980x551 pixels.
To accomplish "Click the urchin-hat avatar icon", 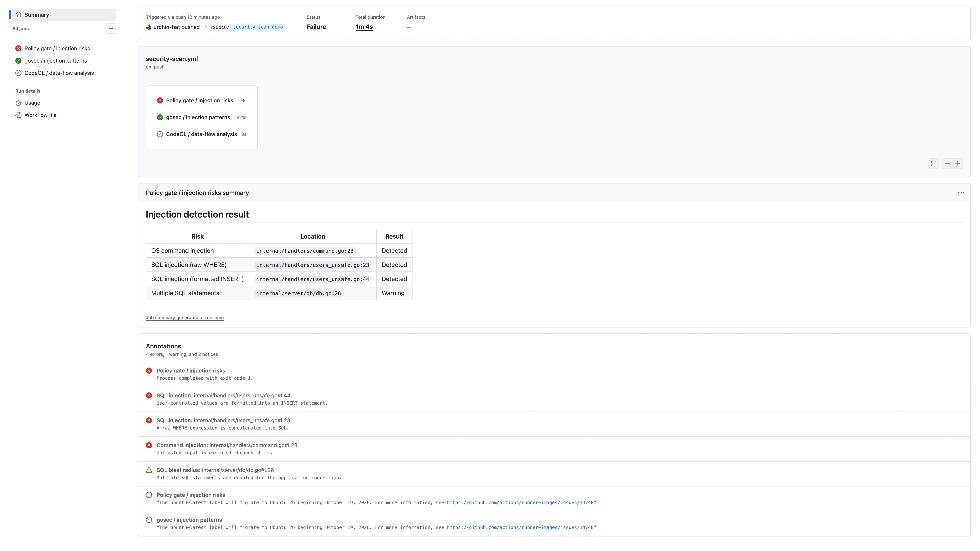I will 149,27.
